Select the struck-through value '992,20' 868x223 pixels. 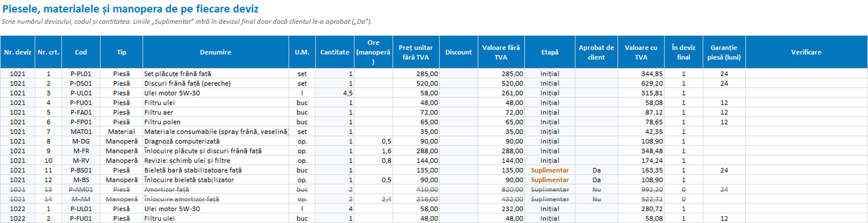coord(641,189)
